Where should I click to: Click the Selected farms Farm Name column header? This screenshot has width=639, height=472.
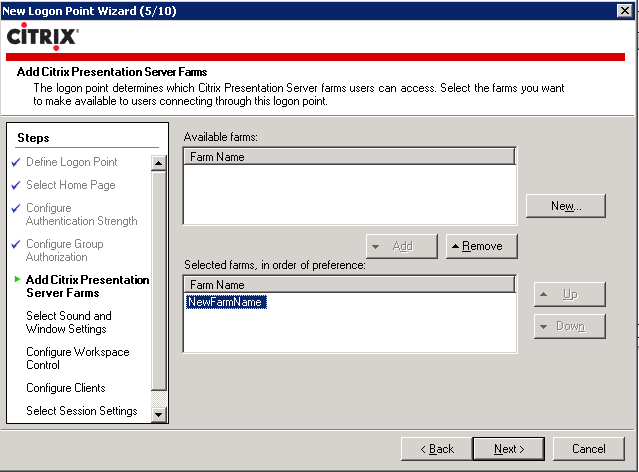[350, 285]
